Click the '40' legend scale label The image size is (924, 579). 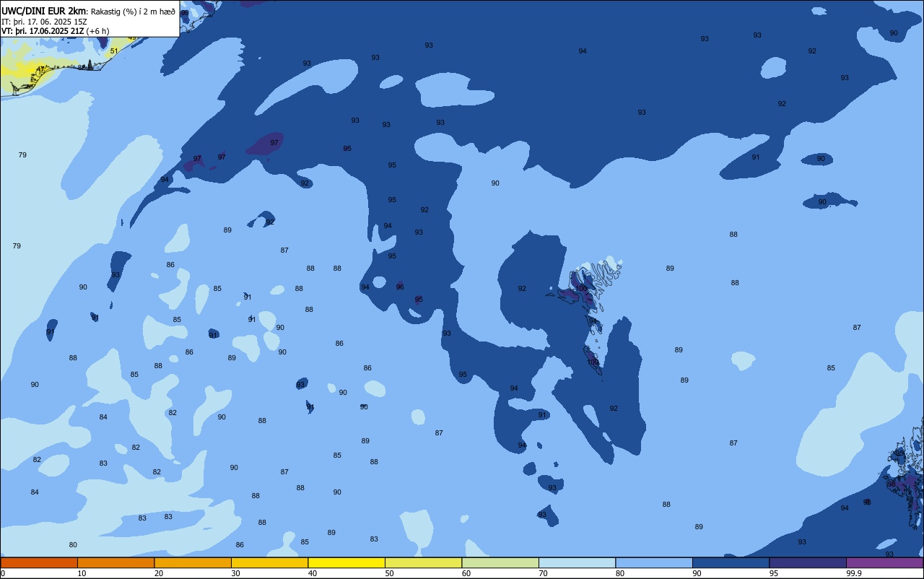pos(313,573)
